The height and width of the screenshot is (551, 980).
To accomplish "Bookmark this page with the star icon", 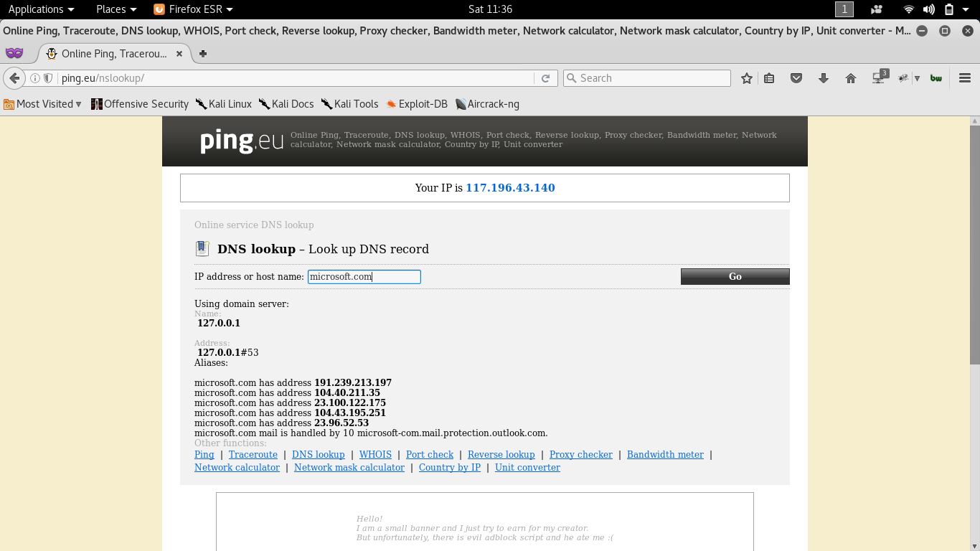I will click(x=747, y=78).
